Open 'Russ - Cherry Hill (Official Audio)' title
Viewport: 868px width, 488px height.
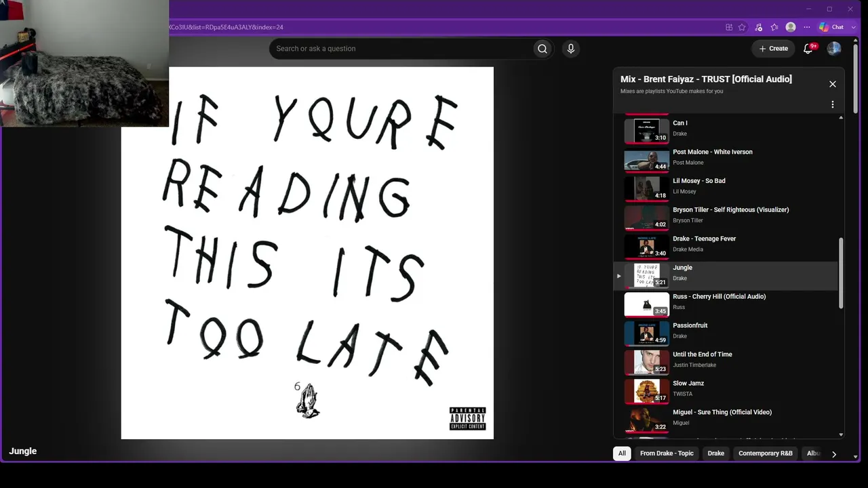719,297
